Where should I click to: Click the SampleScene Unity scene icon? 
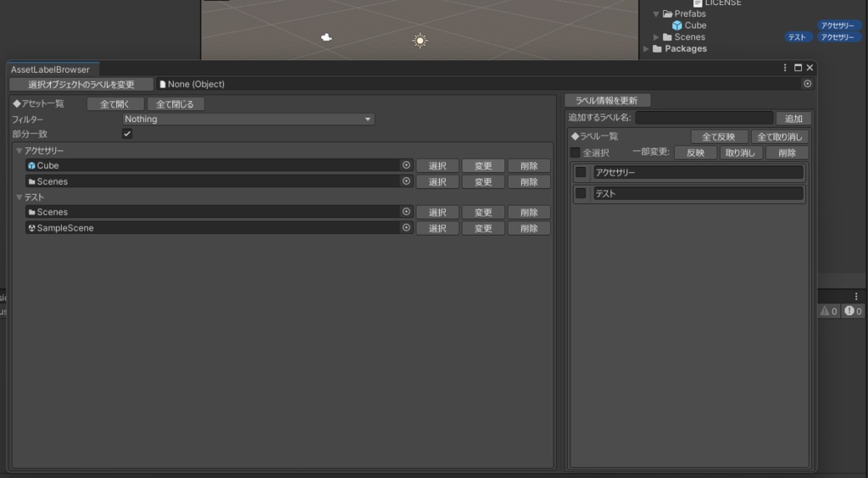coord(31,228)
